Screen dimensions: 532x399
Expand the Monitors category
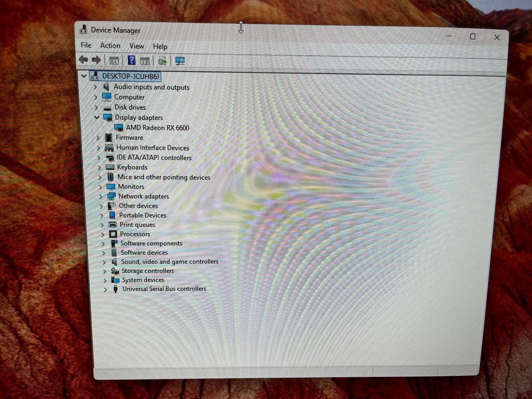click(x=101, y=187)
